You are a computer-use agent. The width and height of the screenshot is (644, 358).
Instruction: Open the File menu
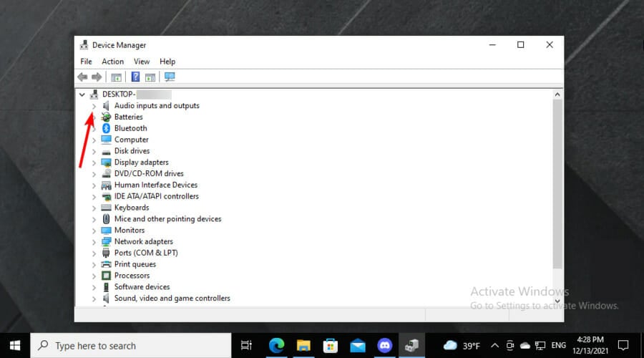(x=87, y=62)
